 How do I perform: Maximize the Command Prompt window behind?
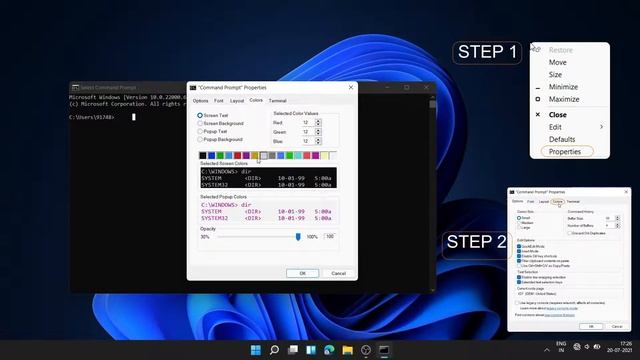(x=407, y=87)
